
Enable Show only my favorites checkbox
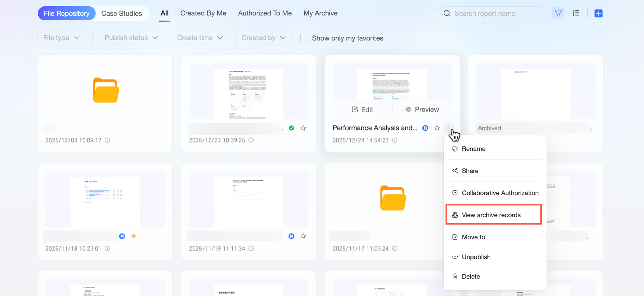coord(304,38)
